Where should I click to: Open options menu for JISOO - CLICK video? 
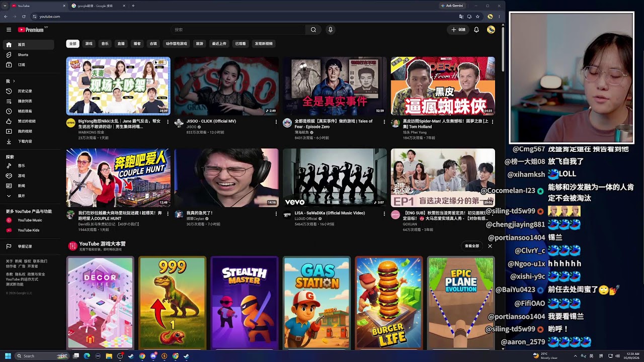point(276,122)
